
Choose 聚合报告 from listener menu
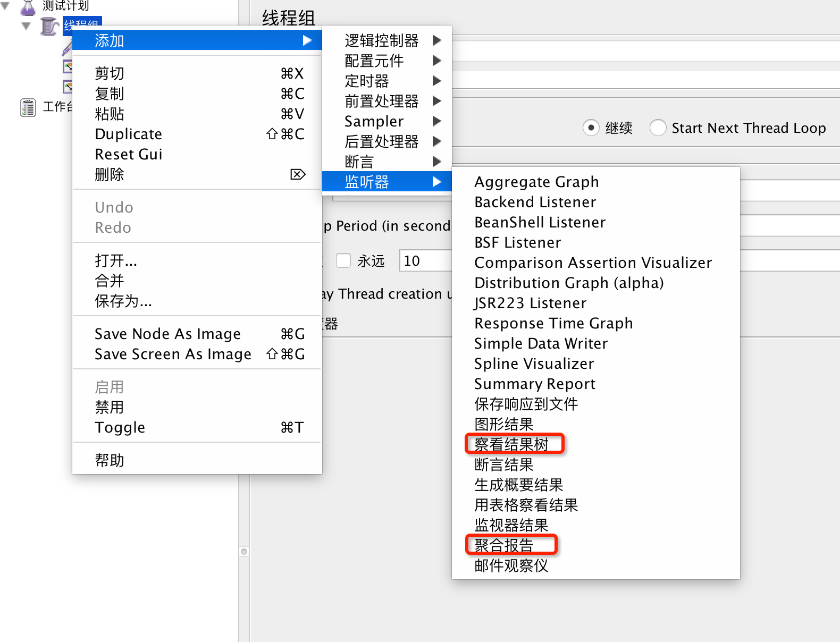coord(504,545)
